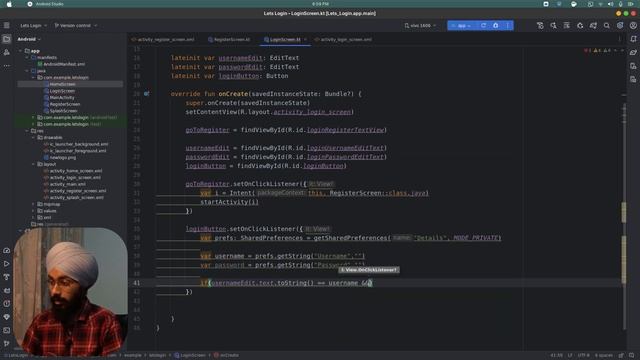Expand the values folder
Image resolution: width=640 pixels, height=360 pixels.
[33, 211]
